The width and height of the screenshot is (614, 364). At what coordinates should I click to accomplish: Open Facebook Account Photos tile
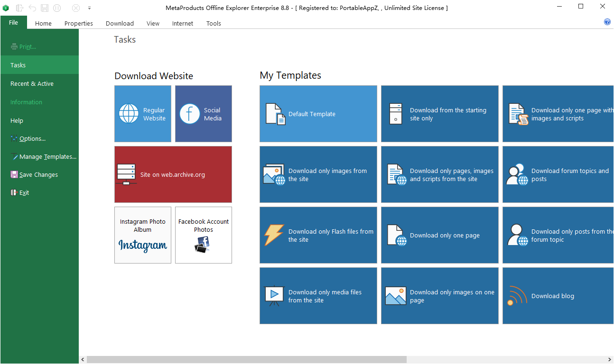tap(204, 235)
